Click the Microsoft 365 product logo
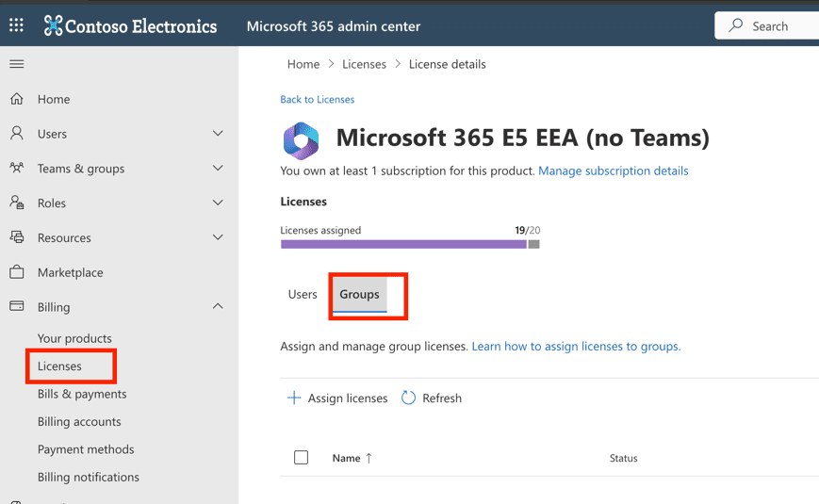819x504 pixels. point(301,140)
